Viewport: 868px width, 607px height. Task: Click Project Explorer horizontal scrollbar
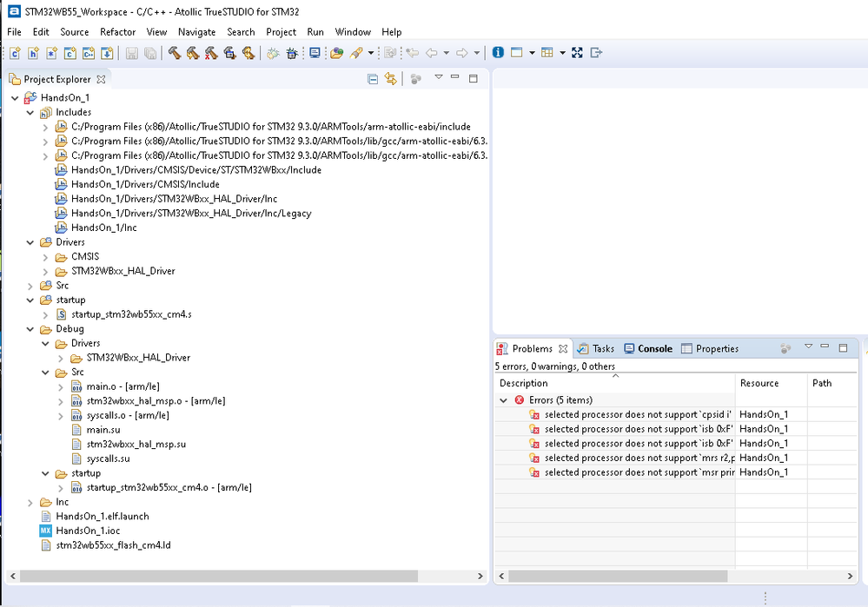click(219, 576)
